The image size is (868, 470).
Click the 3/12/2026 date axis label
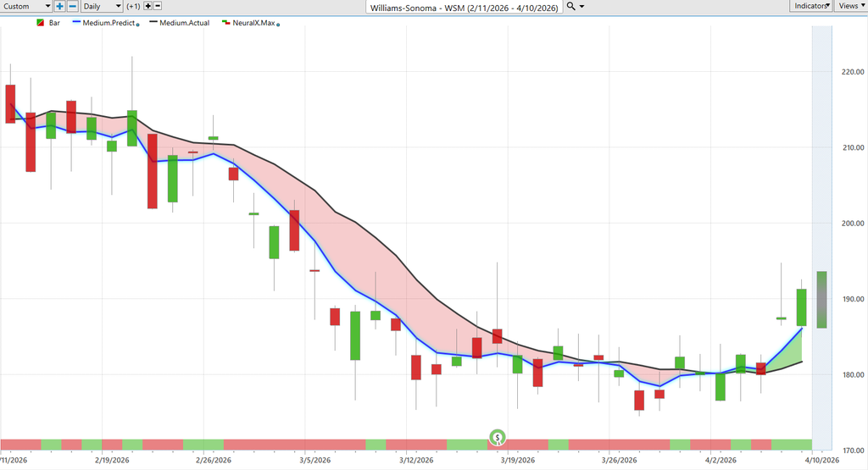pos(416,460)
